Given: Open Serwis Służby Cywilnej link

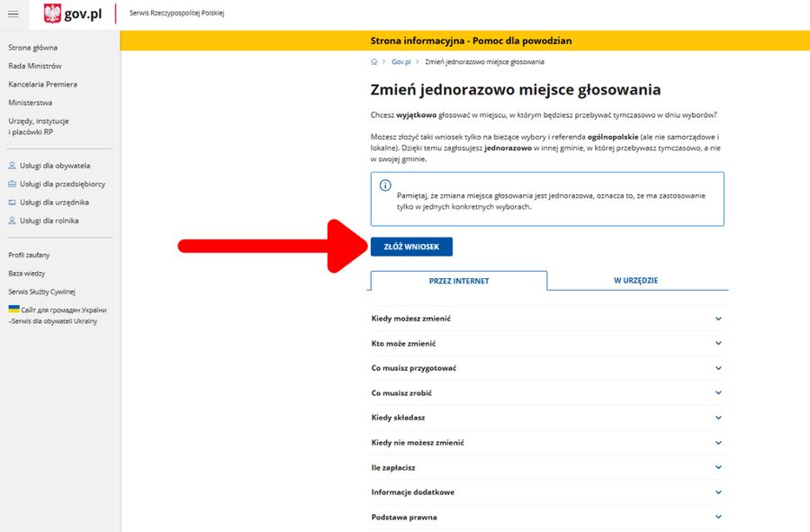Looking at the screenshot, I should click(41, 292).
